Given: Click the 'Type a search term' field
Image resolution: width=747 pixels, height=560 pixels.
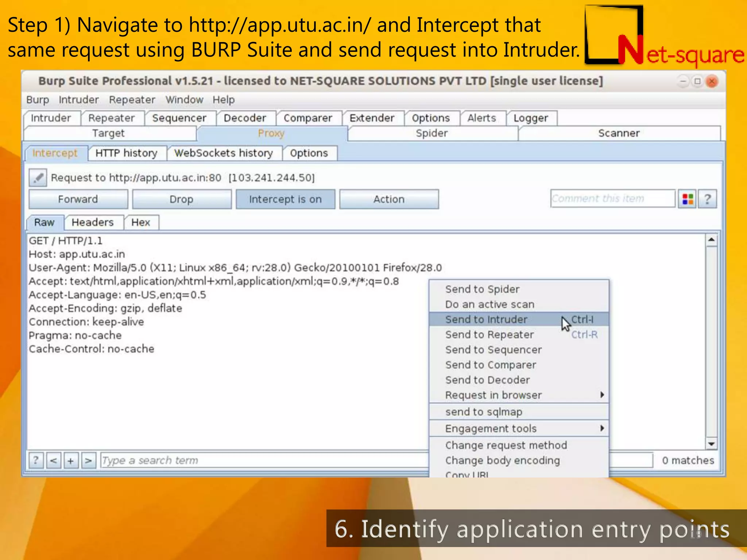Looking at the screenshot, I should click(x=264, y=460).
